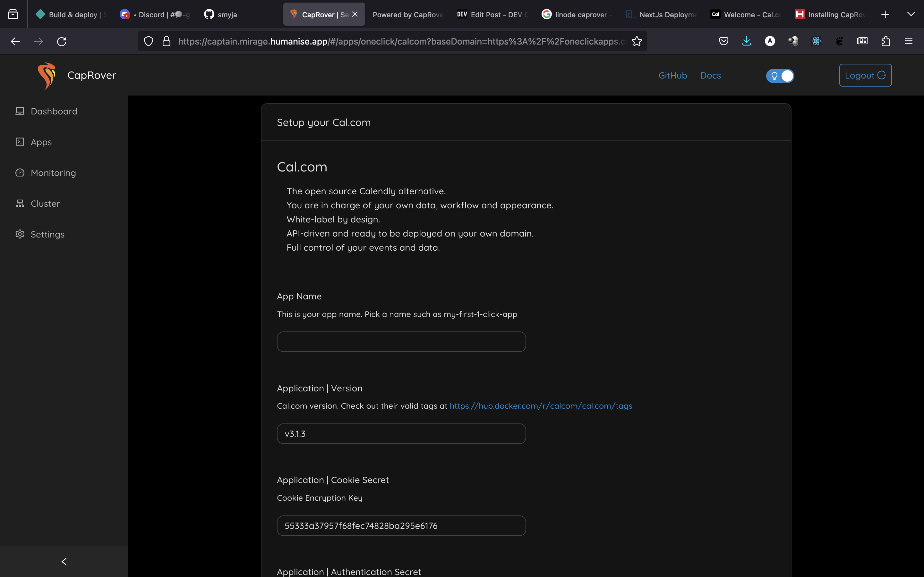924x577 pixels.
Task: Open the Docs header link
Action: click(x=710, y=76)
